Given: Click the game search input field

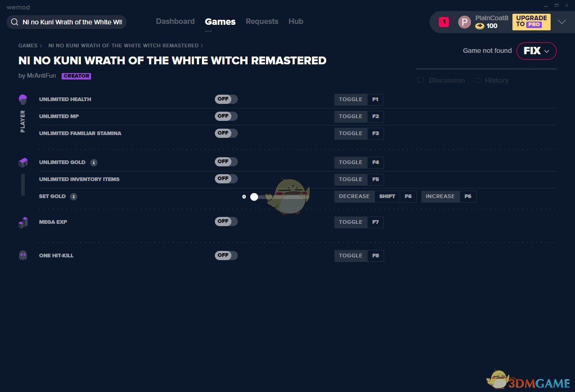Looking at the screenshot, I should point(66,22).
